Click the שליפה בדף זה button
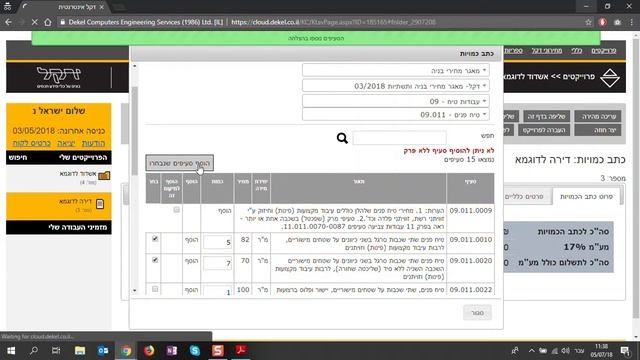 pyautogui.click(x=547, y=116)
